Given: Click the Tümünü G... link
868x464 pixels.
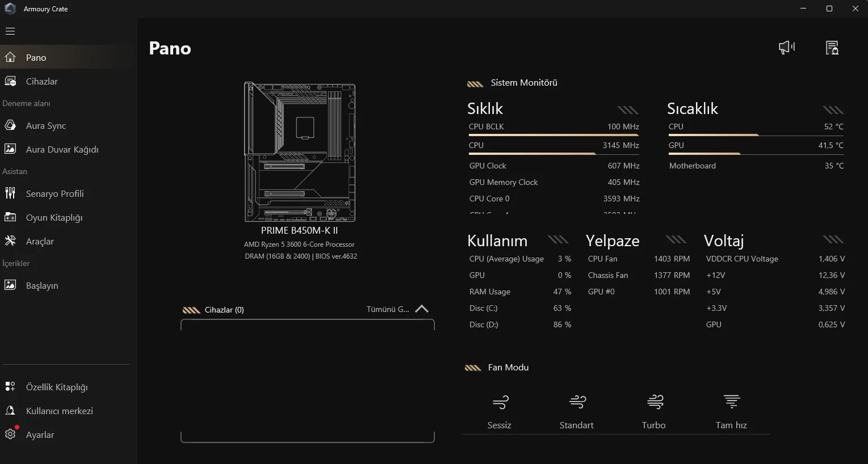Looking at the screenshot, I should pyautogui.click(x=388, y=309).
